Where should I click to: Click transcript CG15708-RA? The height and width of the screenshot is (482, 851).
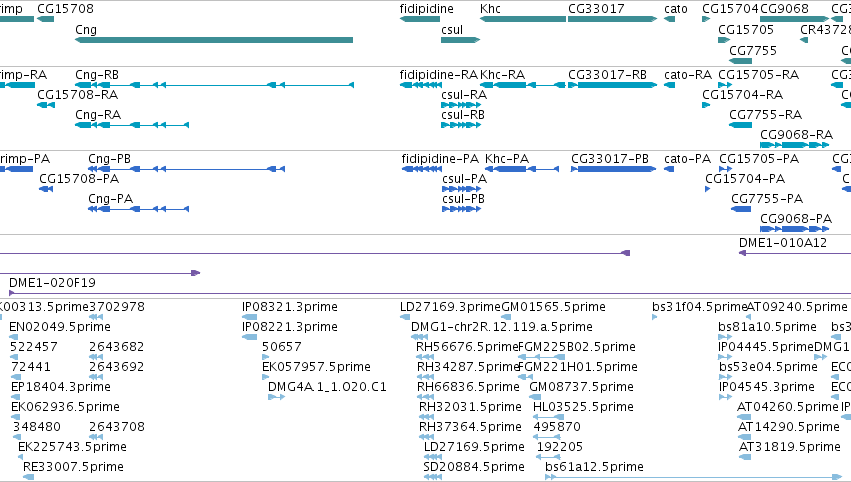[x=46, y=105]
